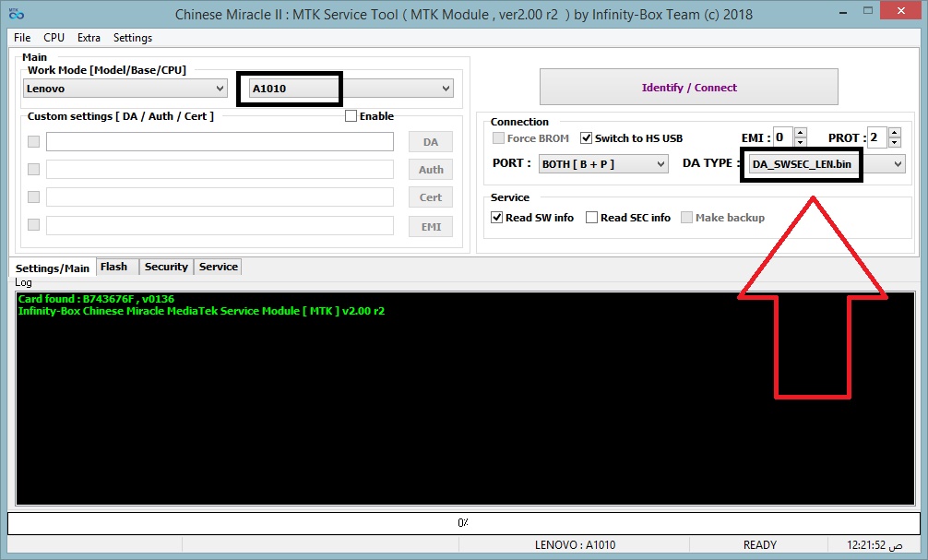Screen dimensions: 928x560
Task: Click the Auth file path input field
Action: (220, 170)
